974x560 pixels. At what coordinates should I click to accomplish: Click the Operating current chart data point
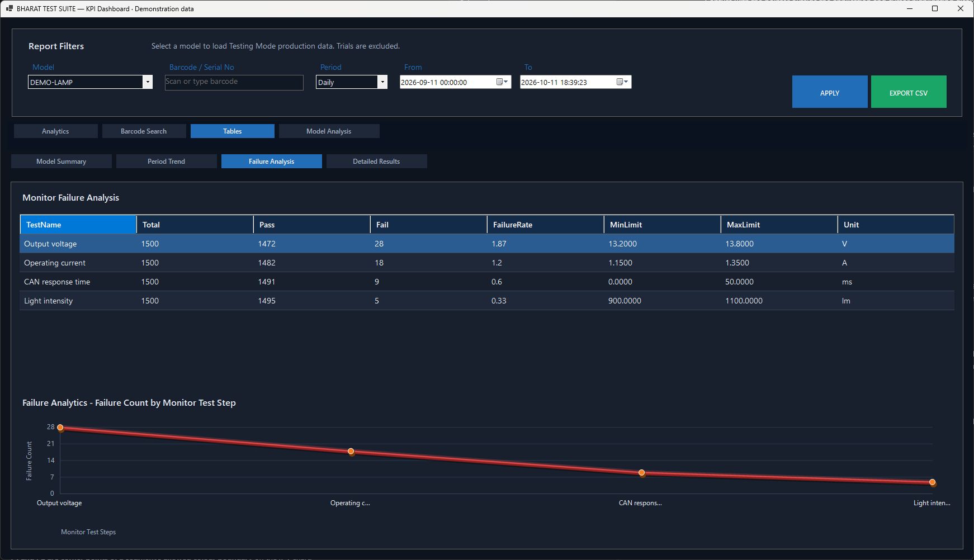[351, 451]
